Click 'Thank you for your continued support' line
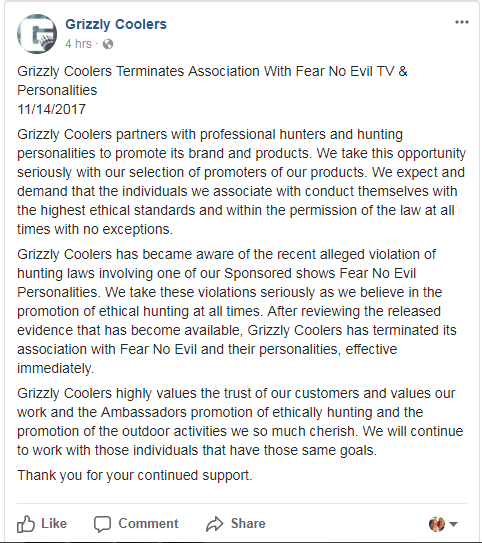This screenshot has width=482, height=543. pyautogui.click(x=135, y=475)
